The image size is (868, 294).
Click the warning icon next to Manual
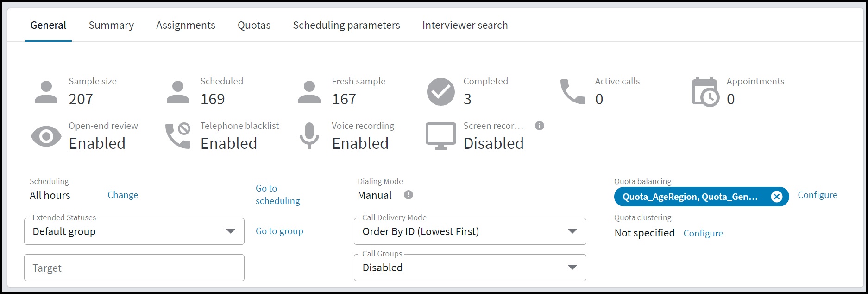click(x=408, y=195)
